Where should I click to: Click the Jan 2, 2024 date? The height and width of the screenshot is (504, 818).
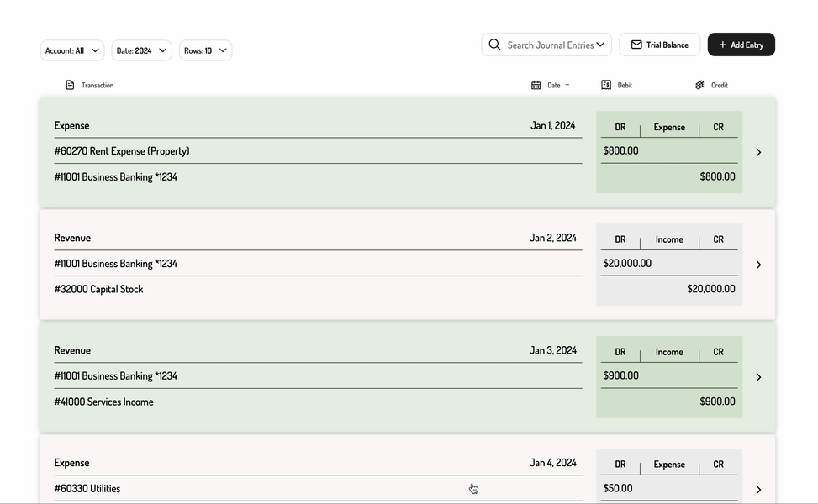pos(553,238)
